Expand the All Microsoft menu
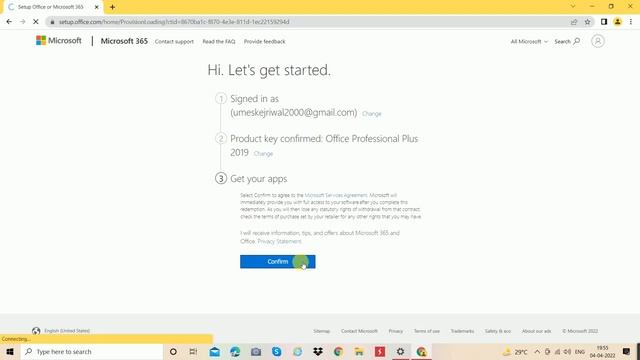The width and height of the screenshot is (640, 360). pos(529,42)
